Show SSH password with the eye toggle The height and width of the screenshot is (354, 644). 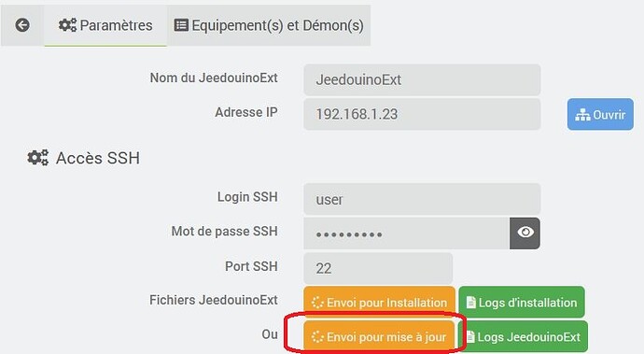(525, 234)
